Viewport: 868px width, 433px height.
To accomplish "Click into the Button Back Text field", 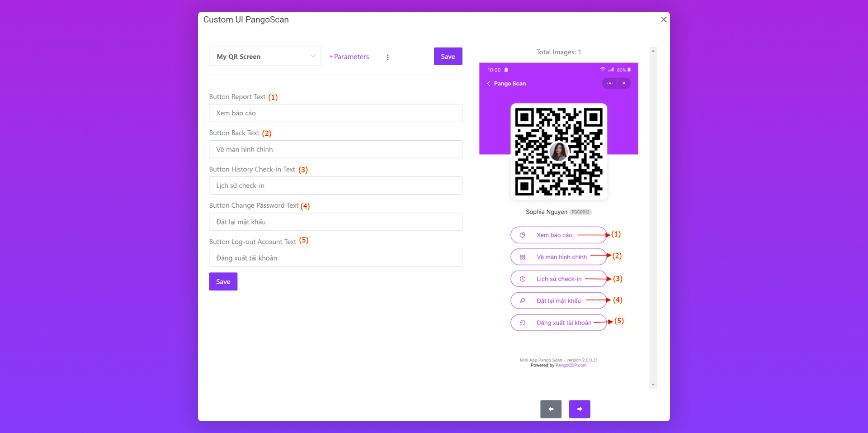I will [335, 149].
